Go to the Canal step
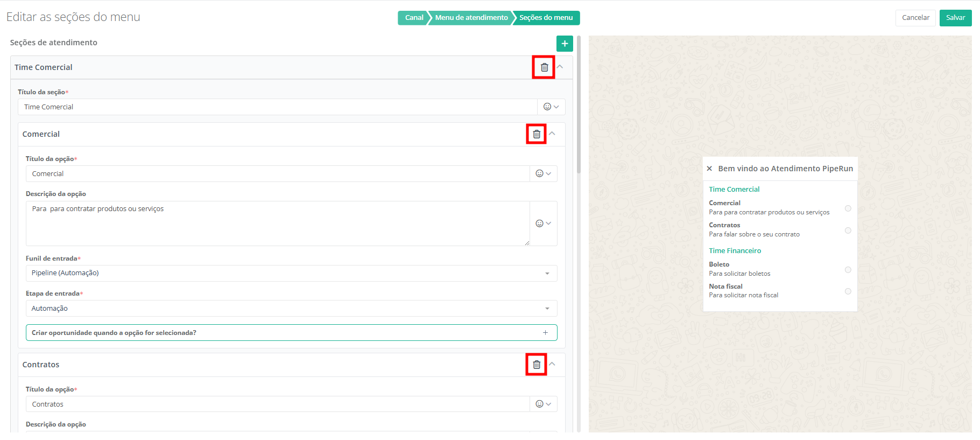980x440 pixels. pos(413,18)
